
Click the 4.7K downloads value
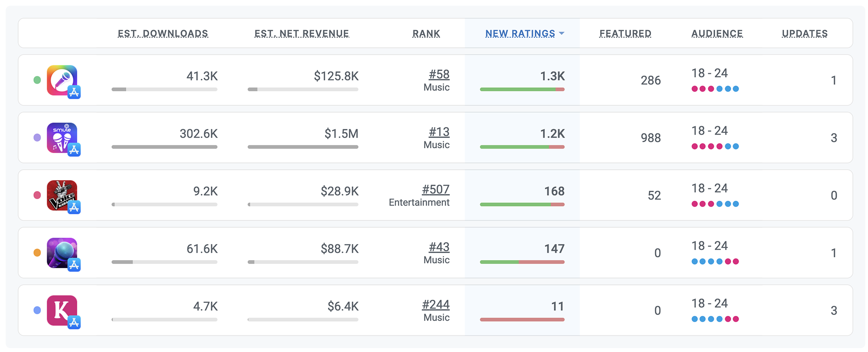point(205,306)
